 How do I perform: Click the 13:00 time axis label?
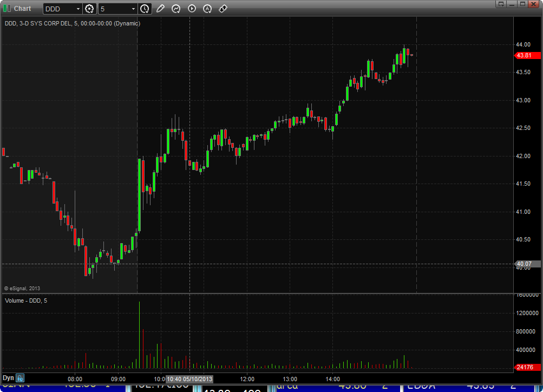click(290, 379)
